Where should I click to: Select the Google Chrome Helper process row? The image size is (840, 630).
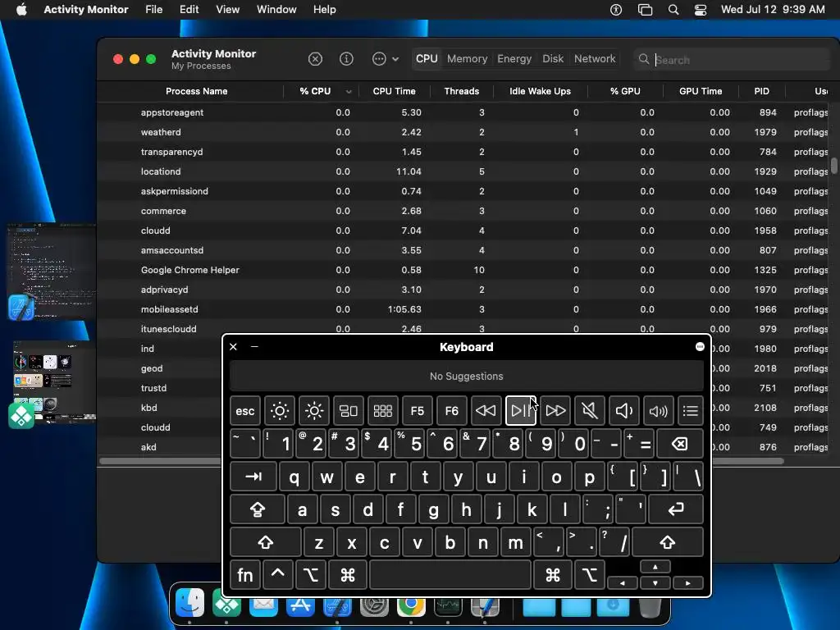[x=463, y=270]
